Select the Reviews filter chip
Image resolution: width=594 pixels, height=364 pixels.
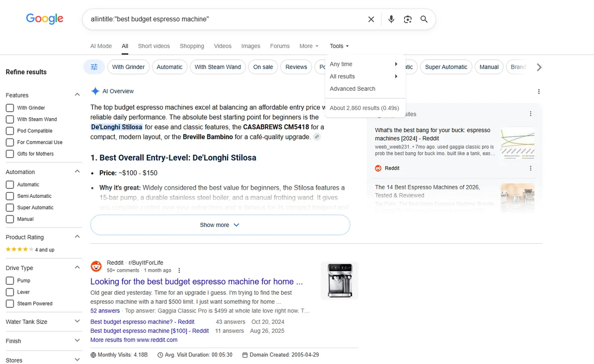[x=296, y=67]
